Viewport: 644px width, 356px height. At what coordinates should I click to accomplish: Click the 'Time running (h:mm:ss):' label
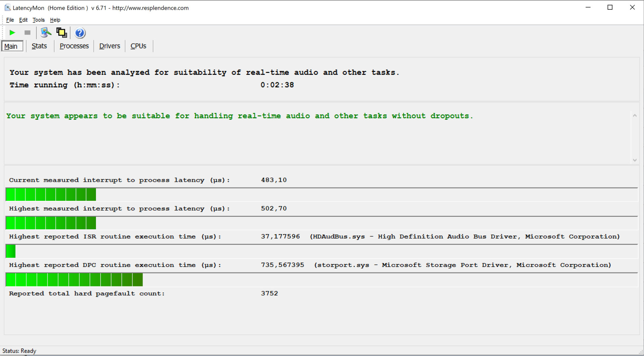64,85
